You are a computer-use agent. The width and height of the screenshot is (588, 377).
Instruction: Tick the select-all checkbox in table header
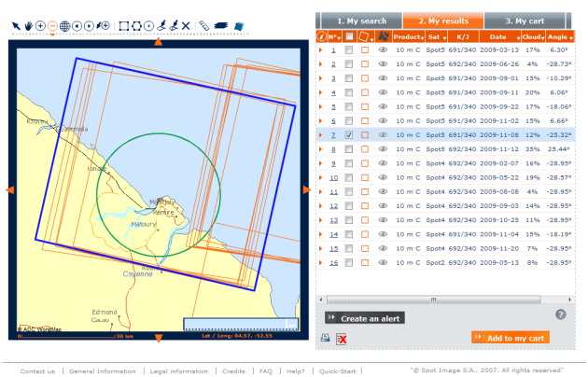point(349,36)
